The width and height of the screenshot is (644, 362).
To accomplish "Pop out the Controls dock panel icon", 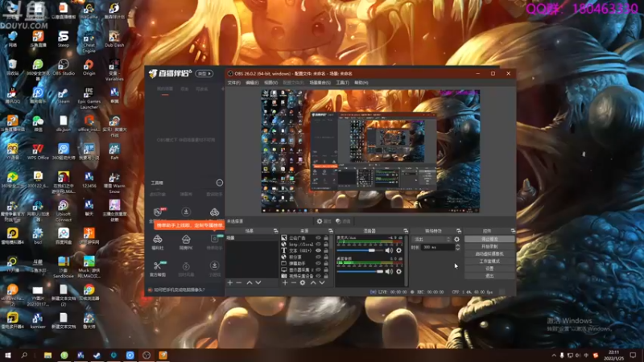I will pos(513,231).
